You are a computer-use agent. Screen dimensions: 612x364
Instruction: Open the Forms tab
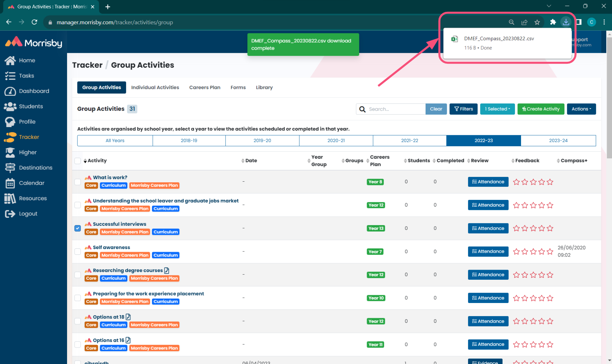pos(238,87)
